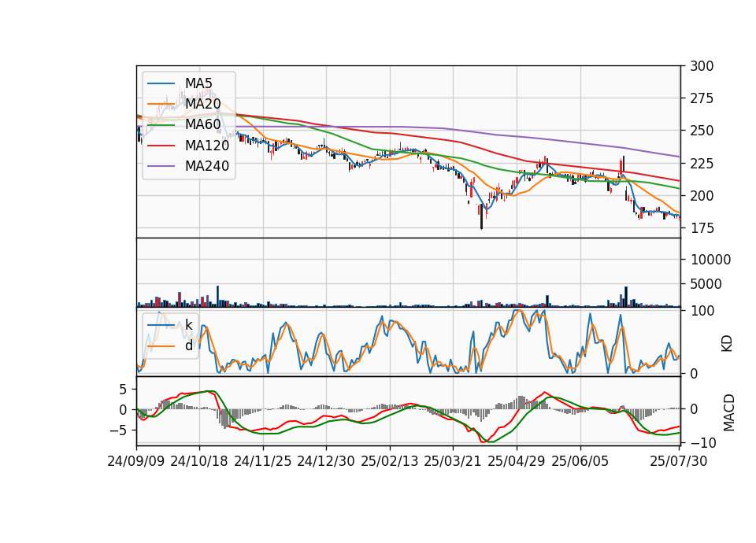Screen dimensions: 756x543
Task: Click the k legend entry in KD panel
Action: click(x=189, y=325)
